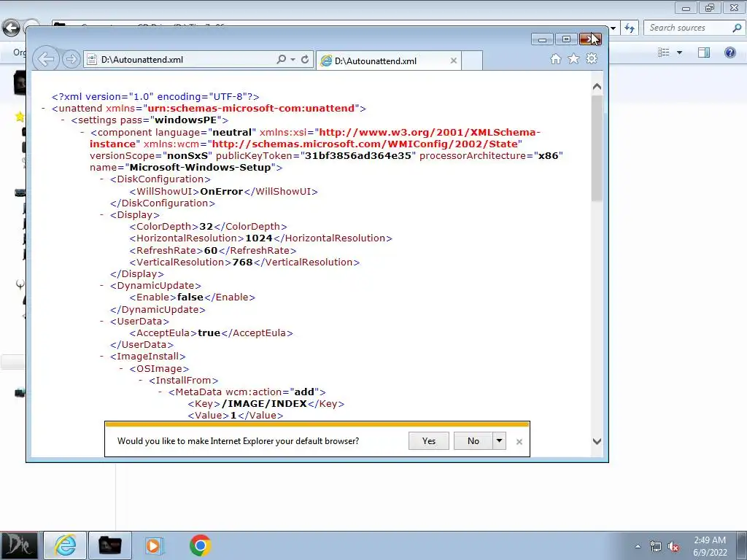Image resolution: width=747 pixels, height=560 pixels.
Task: Click Explorer search magnifier icon
Action: (737, 28)
